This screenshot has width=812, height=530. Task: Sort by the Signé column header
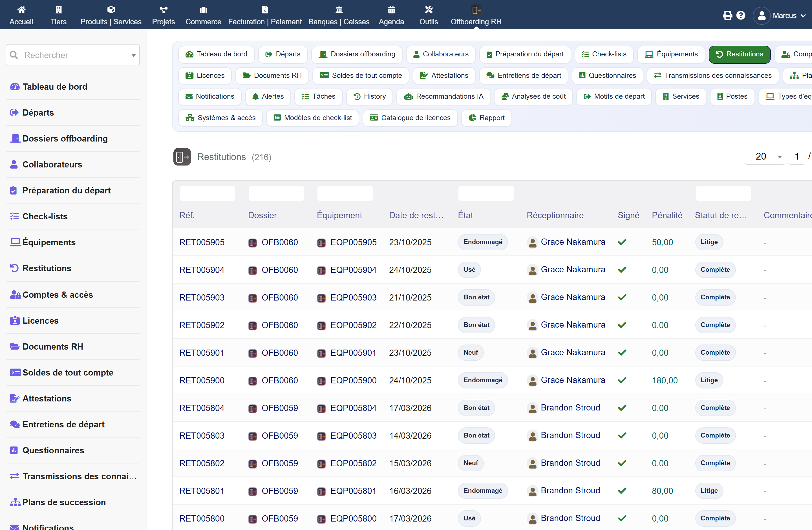tap(628, 215)
